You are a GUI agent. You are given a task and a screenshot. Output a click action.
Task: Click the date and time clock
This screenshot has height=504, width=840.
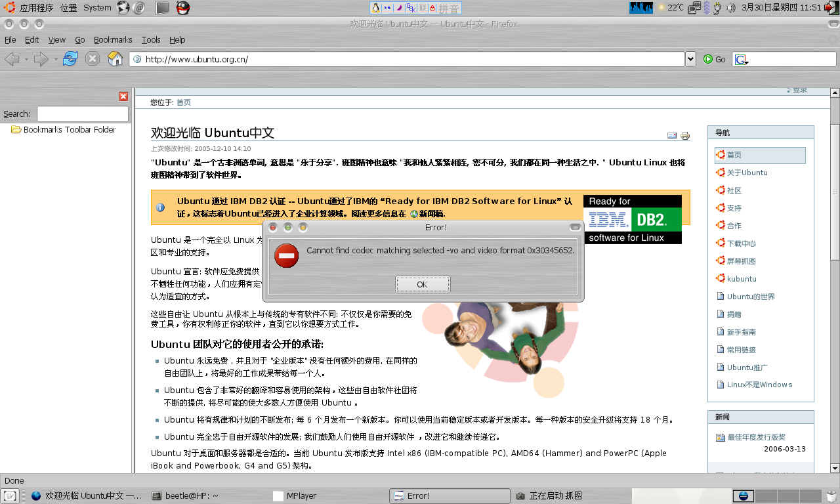tap(782, 8)
